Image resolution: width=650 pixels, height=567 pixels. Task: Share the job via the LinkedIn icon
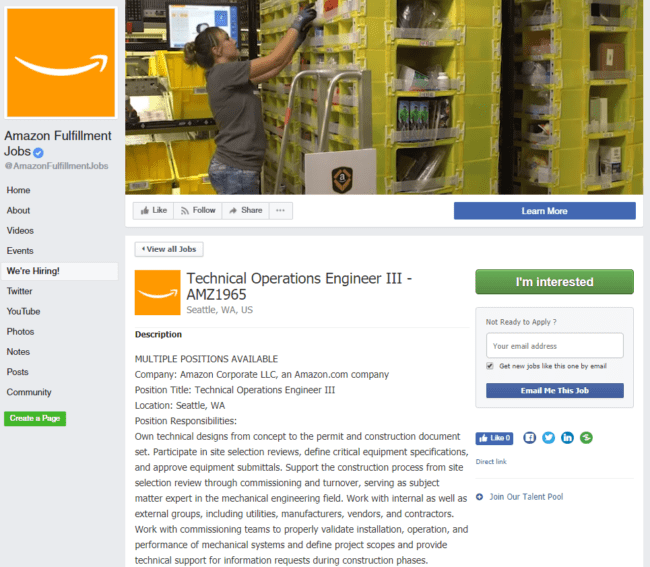567,438
